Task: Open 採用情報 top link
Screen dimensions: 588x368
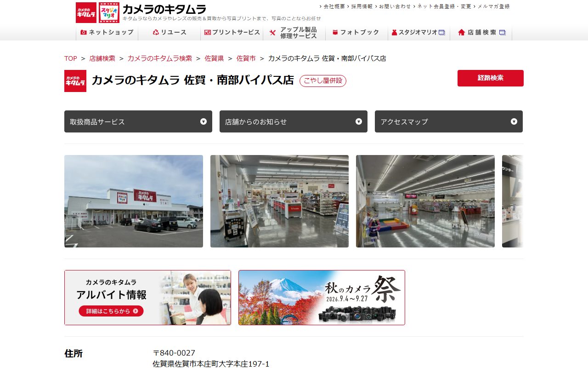Action: 362,6
